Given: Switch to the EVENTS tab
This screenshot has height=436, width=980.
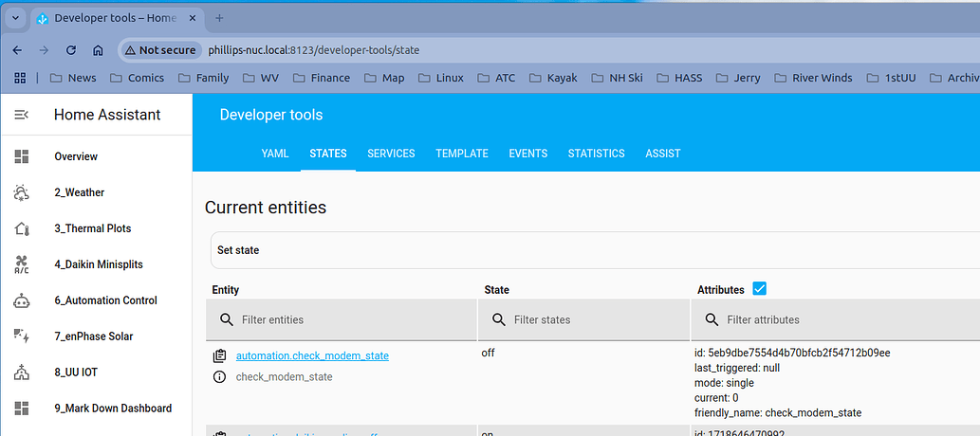Looking at the screenshot, I should pyautogui.click(x=528, y=153).
